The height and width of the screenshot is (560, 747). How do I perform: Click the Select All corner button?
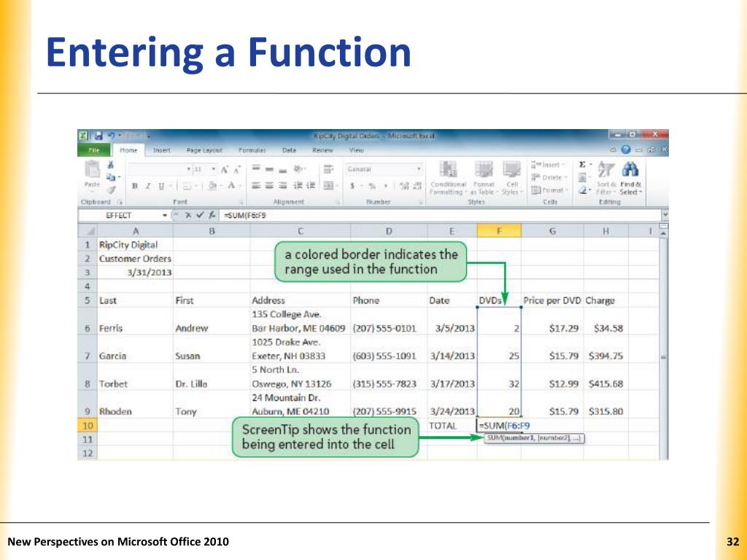click(88, 231)
